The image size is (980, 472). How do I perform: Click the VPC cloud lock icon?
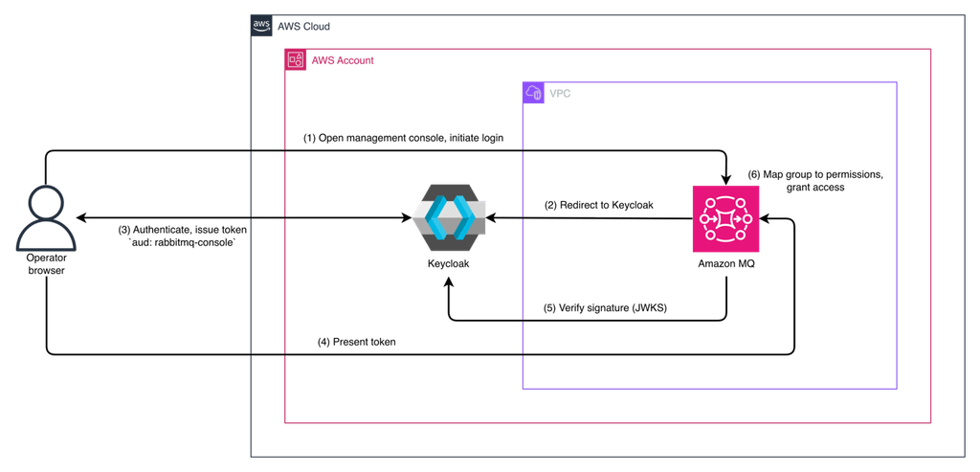533,93
